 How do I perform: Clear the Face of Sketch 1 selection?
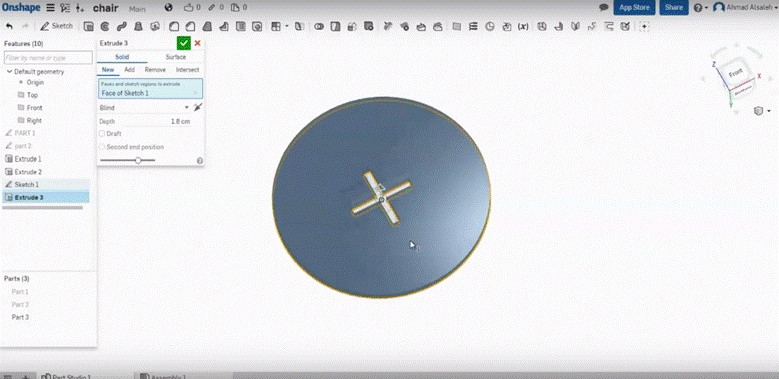pyautogui.click(x=195, y=93)
